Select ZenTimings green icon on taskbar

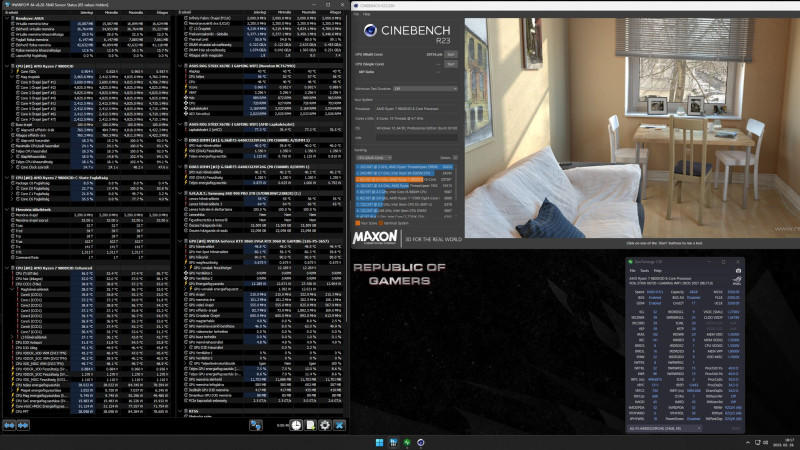point(407,442)
